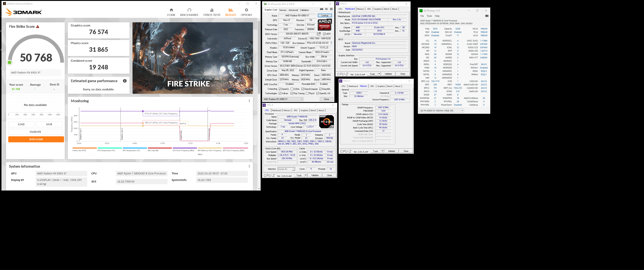
Task: Take GPU-Z screenshot with camera icon
Action: [x=321, y=9]
